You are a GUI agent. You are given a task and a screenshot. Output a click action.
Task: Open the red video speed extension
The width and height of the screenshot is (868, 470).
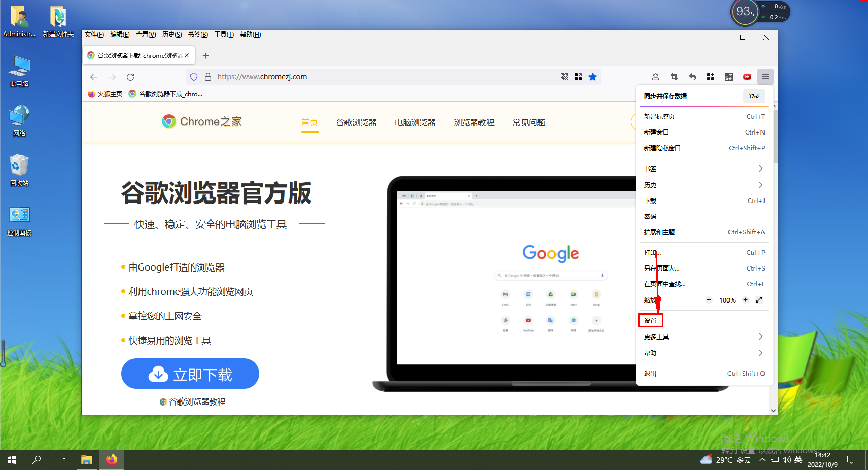click(x=747, y=77)
